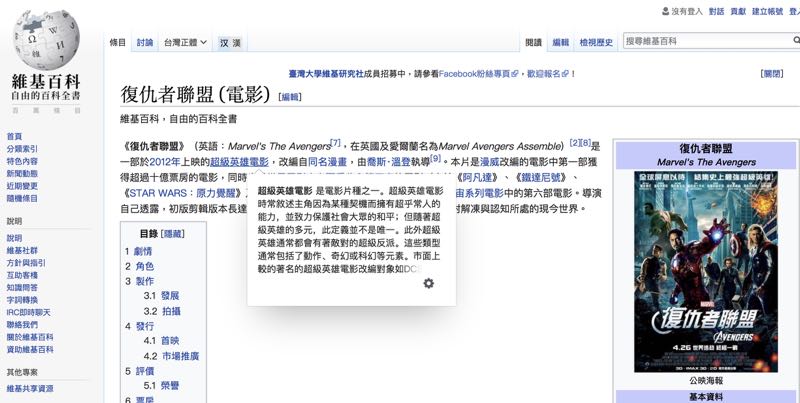Open 特色內容 in the sidebar
This screenshot has width=800, height=403.
[22, 161]
